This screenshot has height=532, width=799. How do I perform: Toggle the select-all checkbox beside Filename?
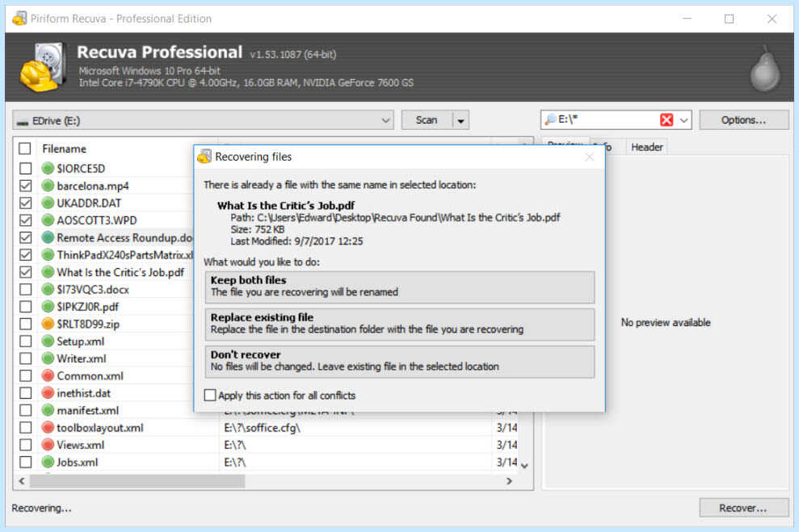point(24,149)
